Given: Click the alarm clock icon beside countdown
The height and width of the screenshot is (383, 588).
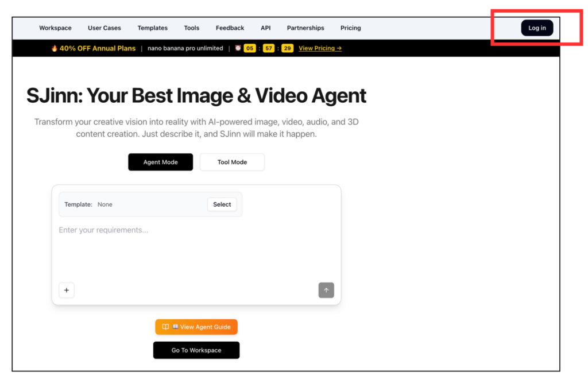Looking at the screenshot, I should click(x=238, y=48).
